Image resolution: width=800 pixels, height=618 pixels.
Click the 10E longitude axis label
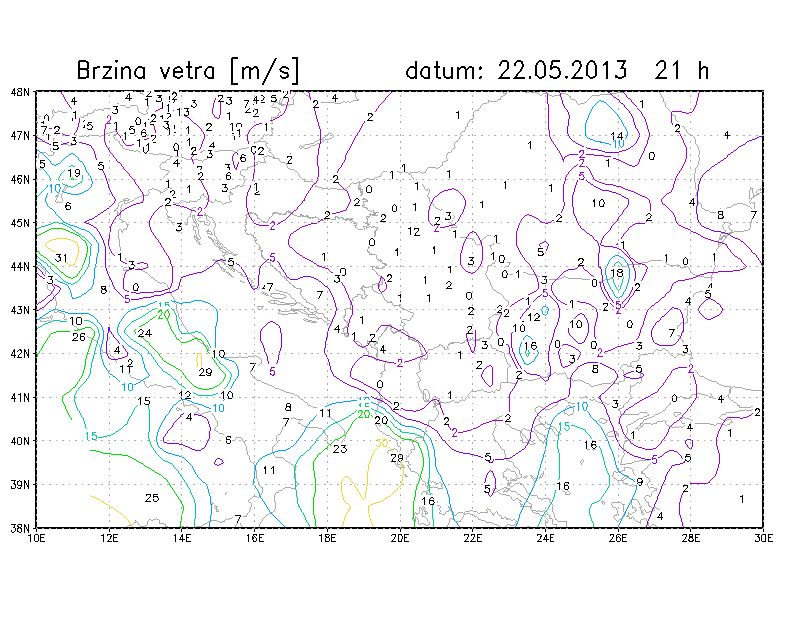(x=37, y=537)
